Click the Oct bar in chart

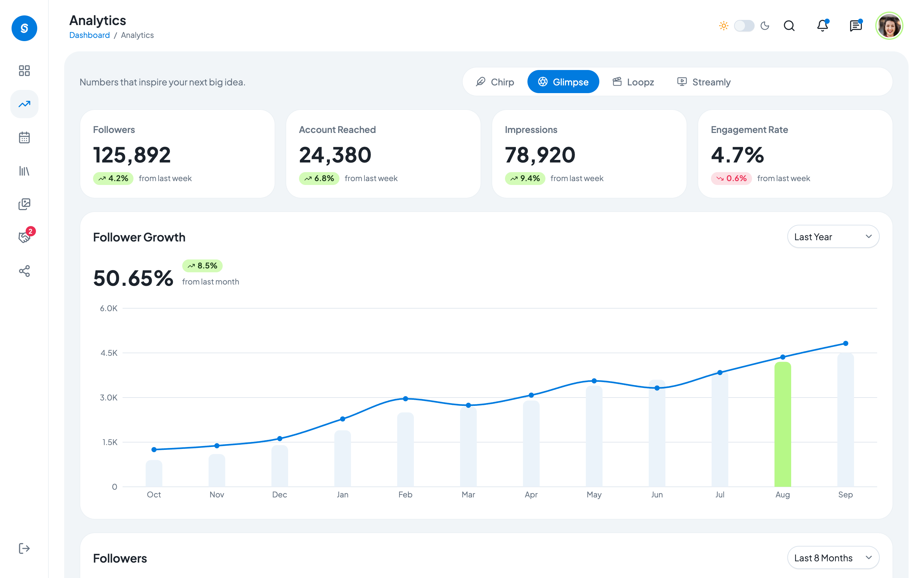pyautogui.click(x=154, y=473)
